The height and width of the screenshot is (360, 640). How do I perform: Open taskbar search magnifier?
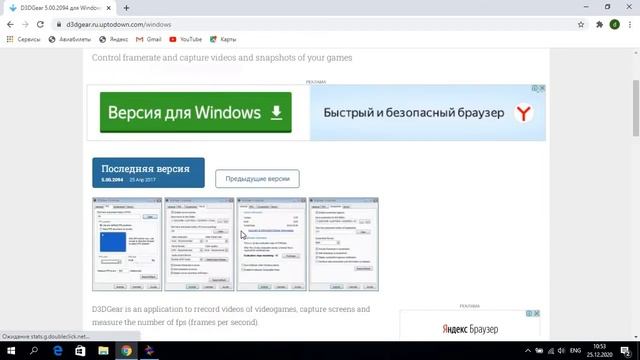pyautogui.click(x=34, y=351)
